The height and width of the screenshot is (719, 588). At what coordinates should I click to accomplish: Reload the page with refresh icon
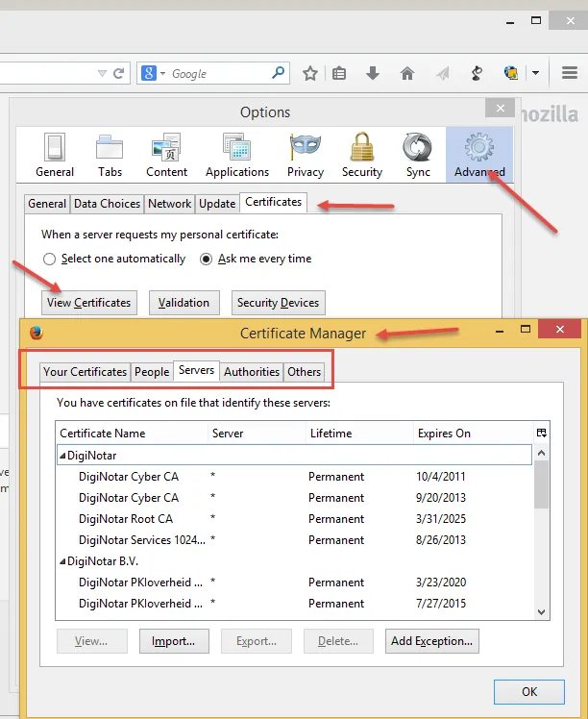[x=119, y=73]
